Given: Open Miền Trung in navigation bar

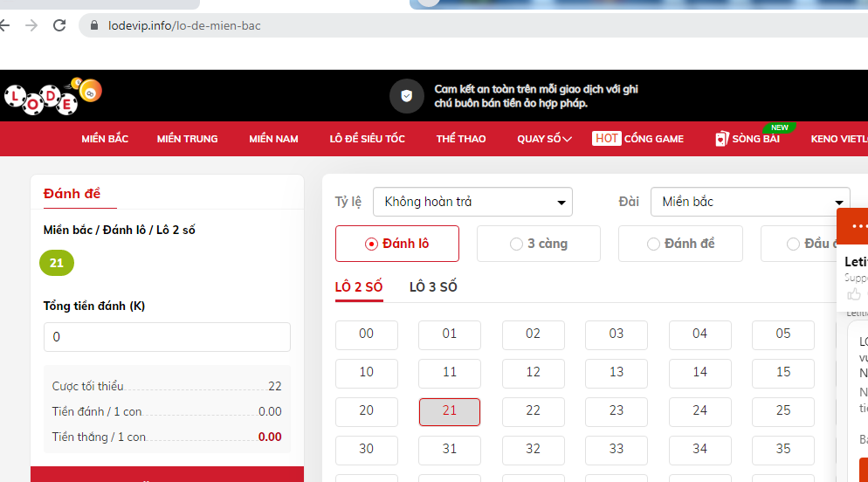Looking at the screenshot, I should [187, 139].
